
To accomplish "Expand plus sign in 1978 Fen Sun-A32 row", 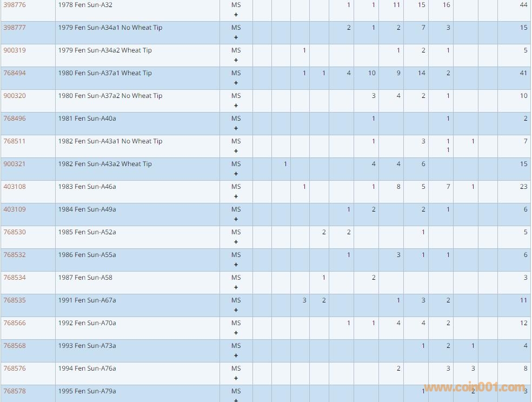I will (x=236, y=15).
